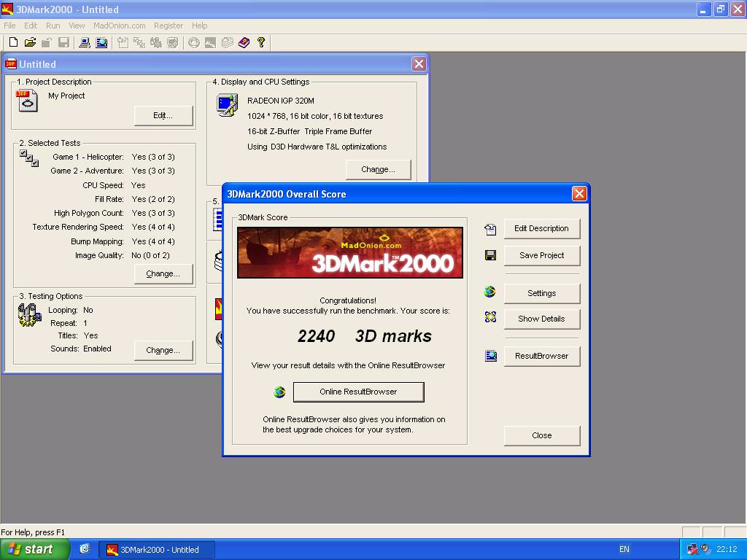The height and width of the screenshot is (560, 747).
Task: Click the icon beside Show Details button
Action: pyautogui.click(x=490, y=316)
